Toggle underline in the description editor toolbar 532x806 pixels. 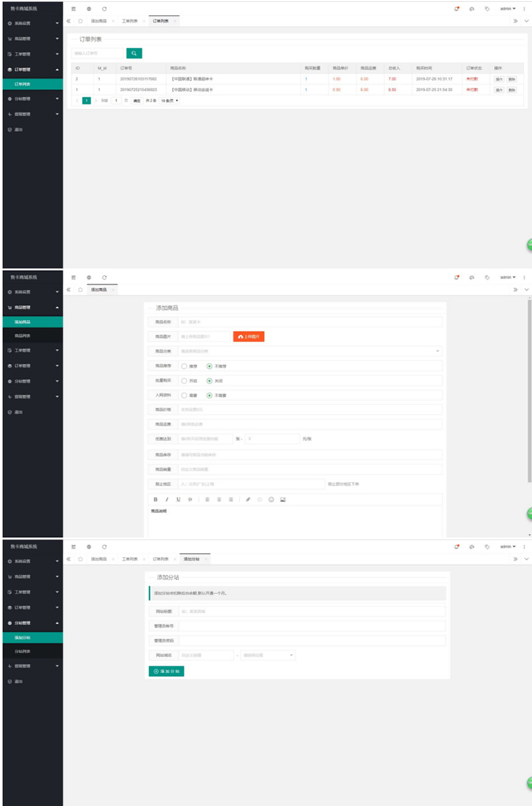click(x=178, y=499)
